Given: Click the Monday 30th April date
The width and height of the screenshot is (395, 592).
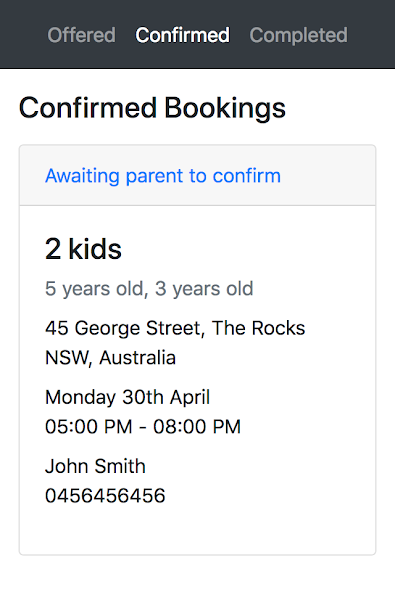Looking at the screenshot, I should [x=127, y=397].
